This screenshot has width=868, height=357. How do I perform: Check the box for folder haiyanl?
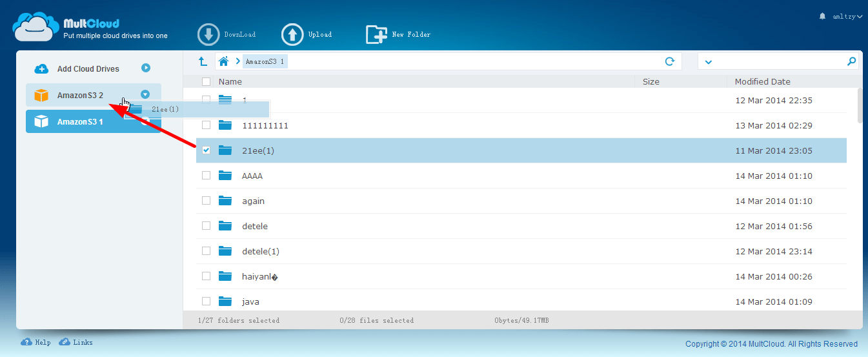click(x=206, y=276)
